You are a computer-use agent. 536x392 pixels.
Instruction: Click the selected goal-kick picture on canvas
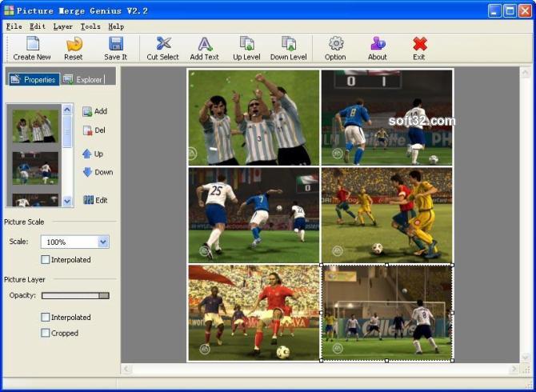tap(386, 313)
